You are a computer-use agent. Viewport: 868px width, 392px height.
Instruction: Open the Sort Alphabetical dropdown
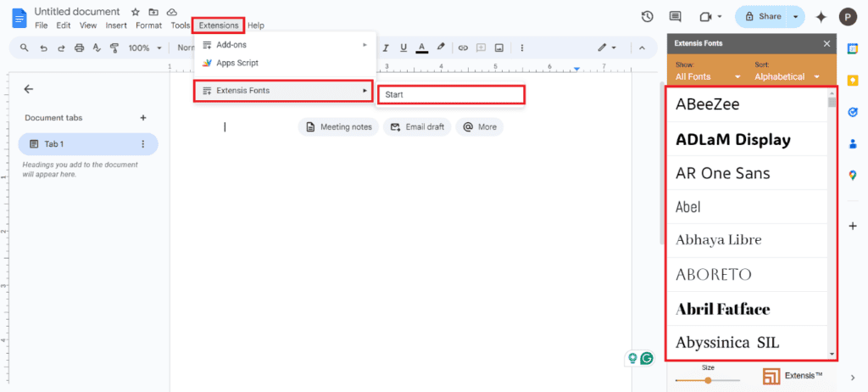tap(787, 76)
